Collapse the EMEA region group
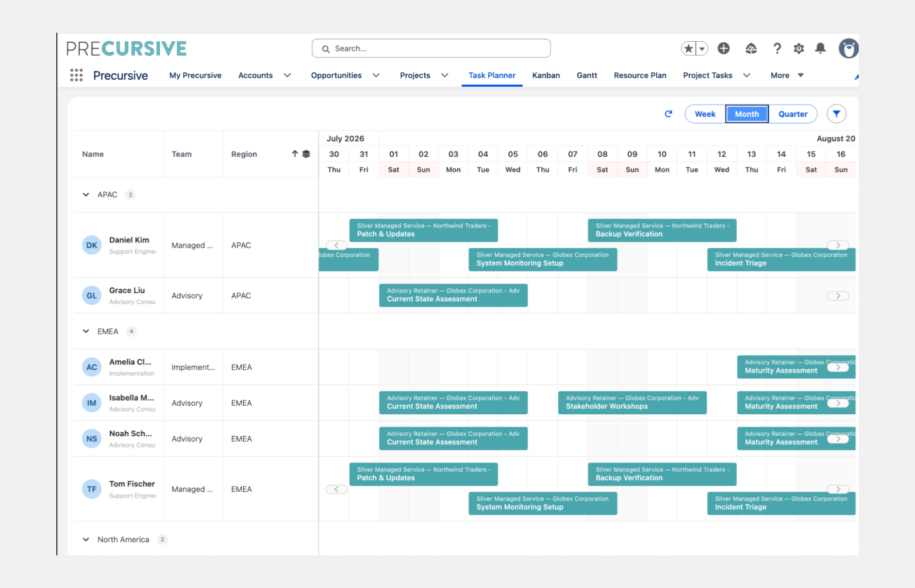Viewport: 915px width, 588px height. (86, 331)
